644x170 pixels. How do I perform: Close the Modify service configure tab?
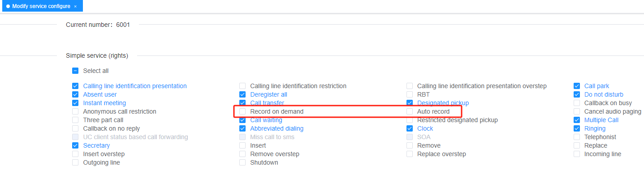[75, 6]
